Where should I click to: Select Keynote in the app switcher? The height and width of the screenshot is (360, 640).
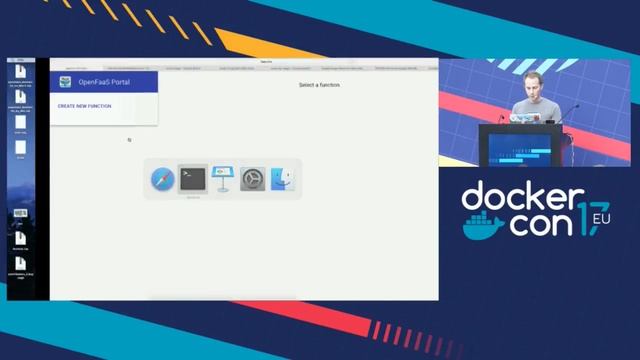[x=222, y=179]
